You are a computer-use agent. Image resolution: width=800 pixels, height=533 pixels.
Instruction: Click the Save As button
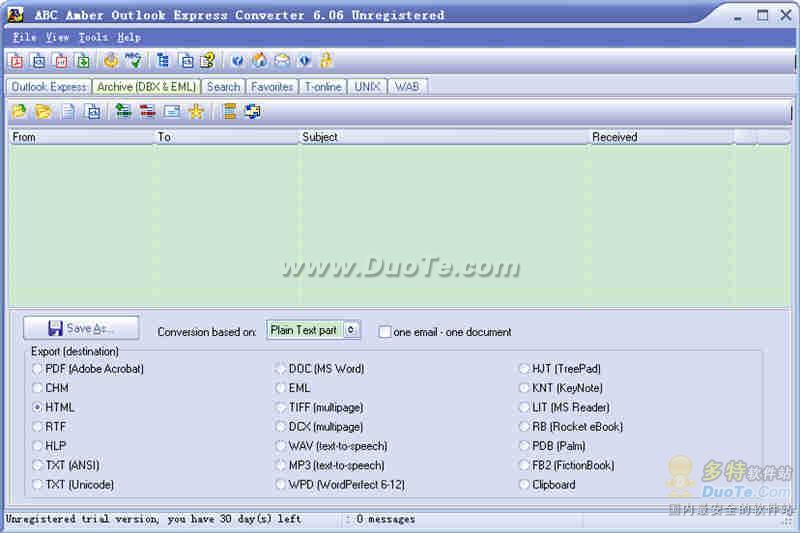pos(81,328)
